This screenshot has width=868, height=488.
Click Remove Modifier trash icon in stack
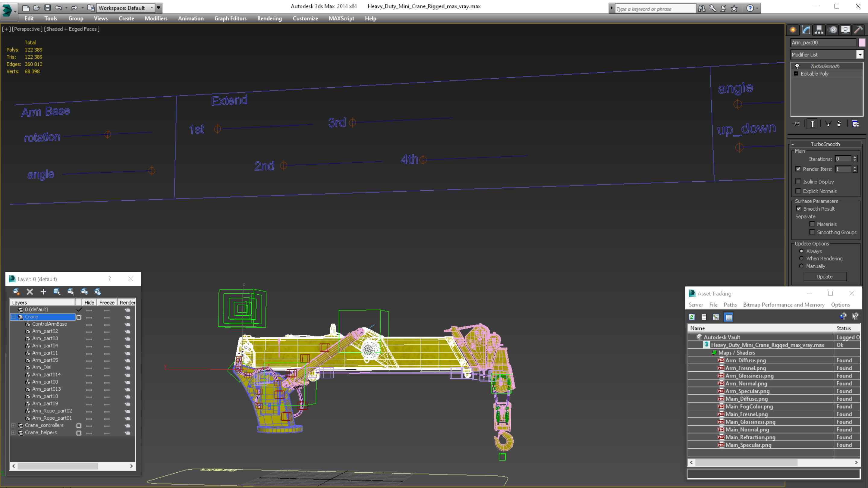(839, 124)
